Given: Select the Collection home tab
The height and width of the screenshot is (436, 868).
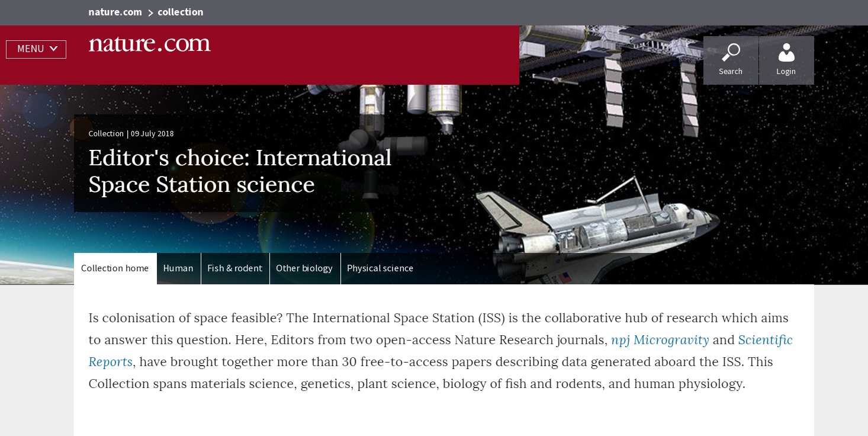Looking at the screenshot, I should tap(115, 268).
